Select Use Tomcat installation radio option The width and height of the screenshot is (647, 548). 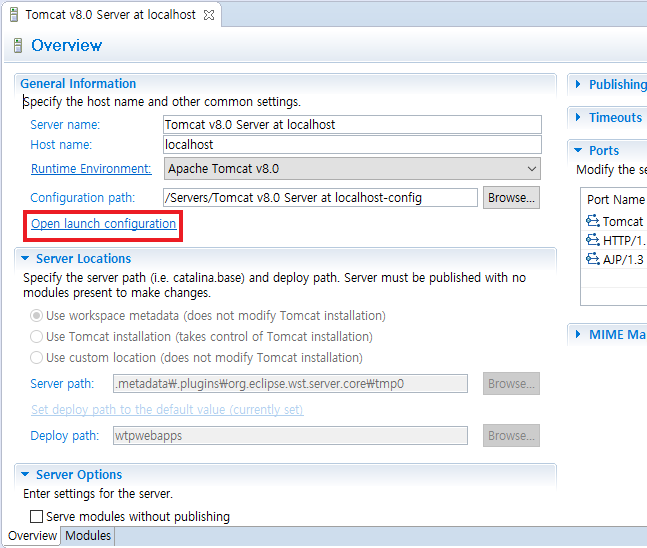pos(36,337)
